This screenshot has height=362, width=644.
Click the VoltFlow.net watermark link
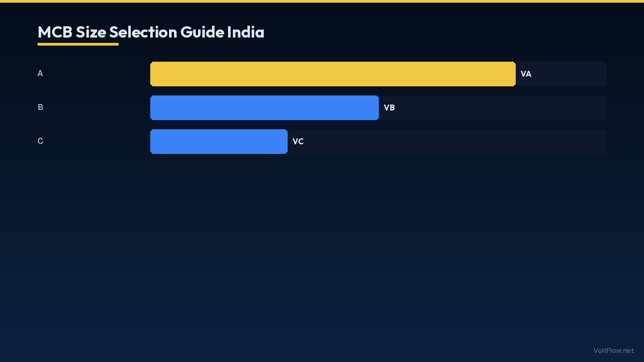(613, 350)
